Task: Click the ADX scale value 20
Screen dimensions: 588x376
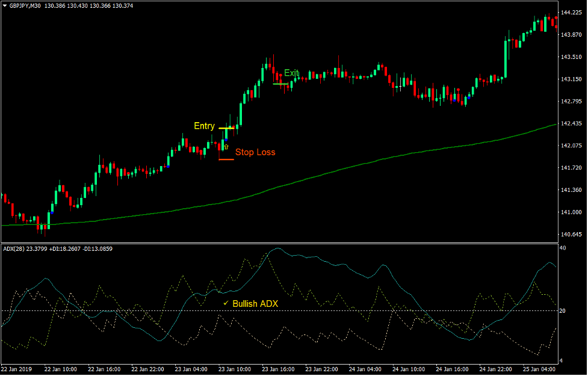Action: 563,311
